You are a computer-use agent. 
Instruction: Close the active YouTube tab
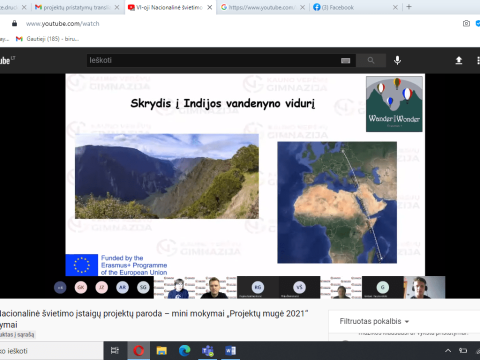click(210, 7)
